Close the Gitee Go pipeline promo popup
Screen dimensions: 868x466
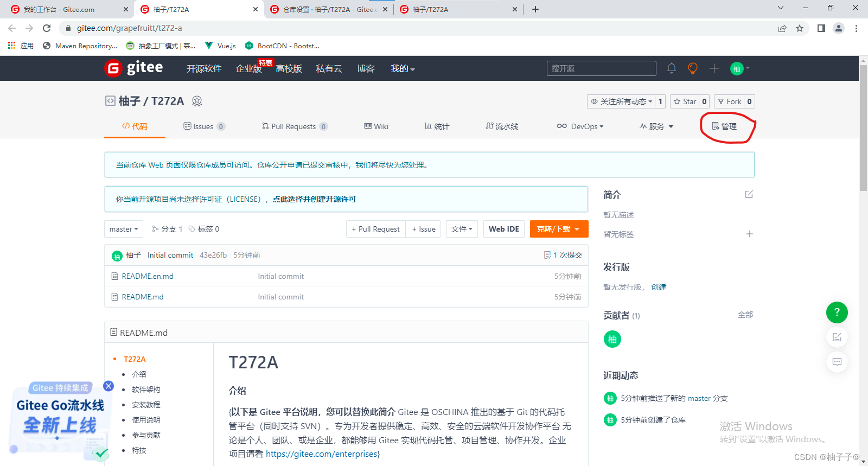108,386
